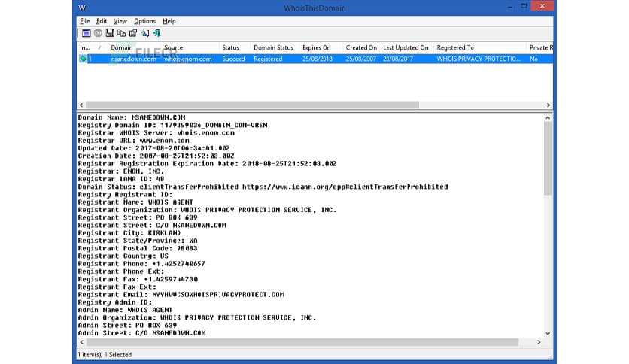Click the WHOIS text pane's vertical scrollbar thumb
Image resolution: width=629 pixels, height=364 pixels.
548,159
